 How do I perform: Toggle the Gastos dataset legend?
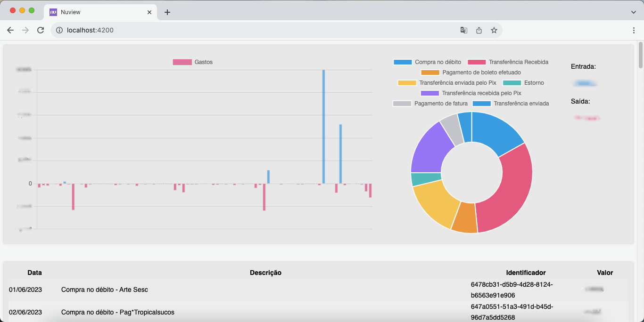[192, 62]
